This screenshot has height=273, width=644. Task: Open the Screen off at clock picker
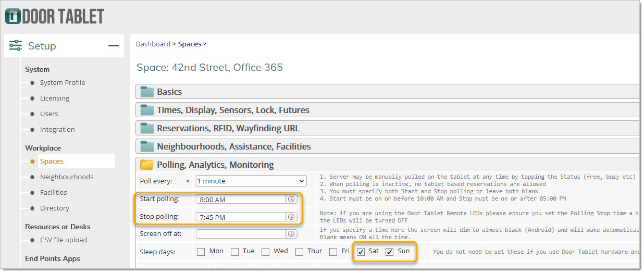(291, 234)
